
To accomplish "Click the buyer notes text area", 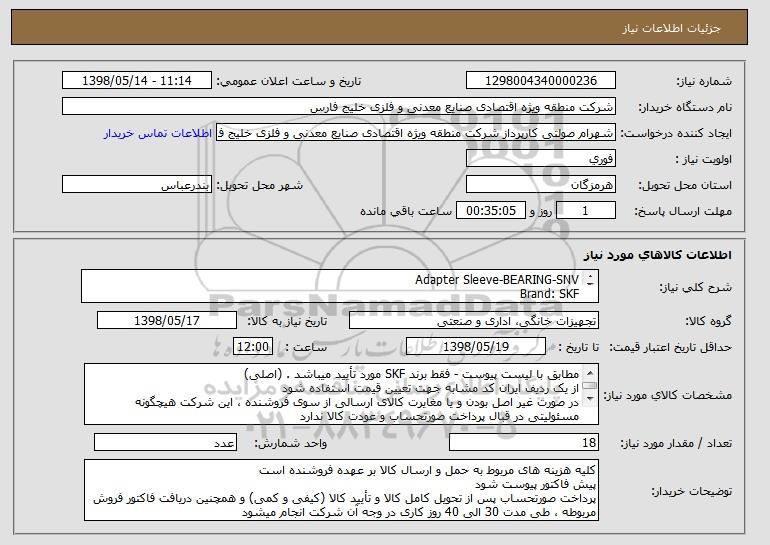I will [341, 490].
